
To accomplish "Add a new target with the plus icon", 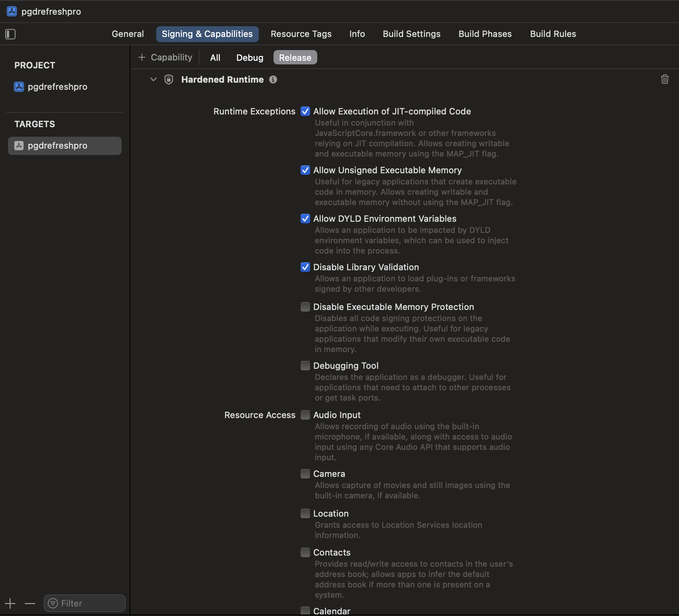I will 10,604.
